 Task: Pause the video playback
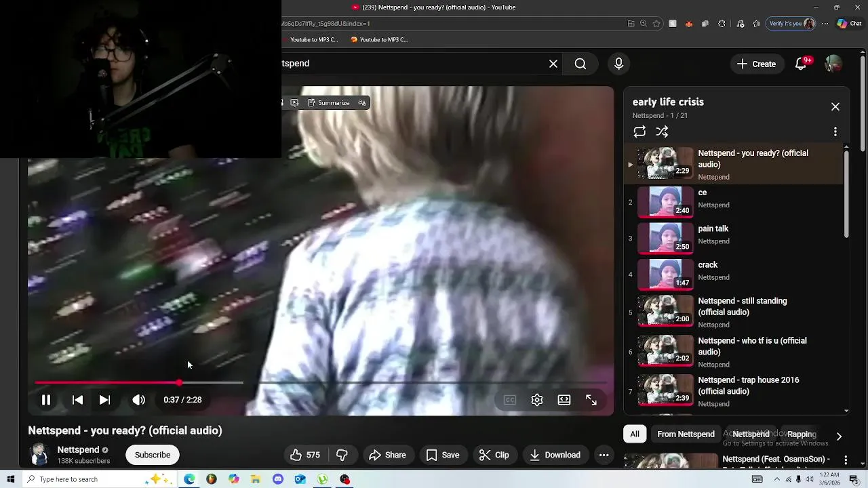point(46,400)
